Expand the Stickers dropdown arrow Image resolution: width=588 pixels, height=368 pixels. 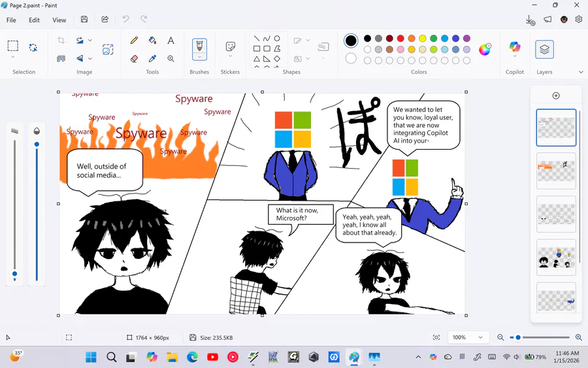230,56
